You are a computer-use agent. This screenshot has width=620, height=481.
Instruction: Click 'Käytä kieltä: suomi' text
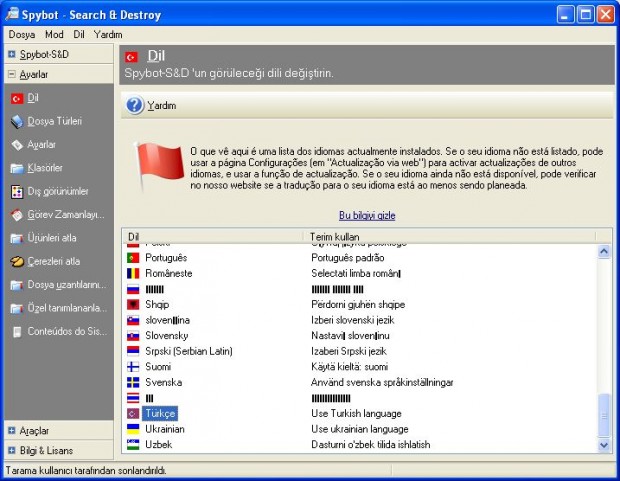pyautogui.click(x=349, y=367)
